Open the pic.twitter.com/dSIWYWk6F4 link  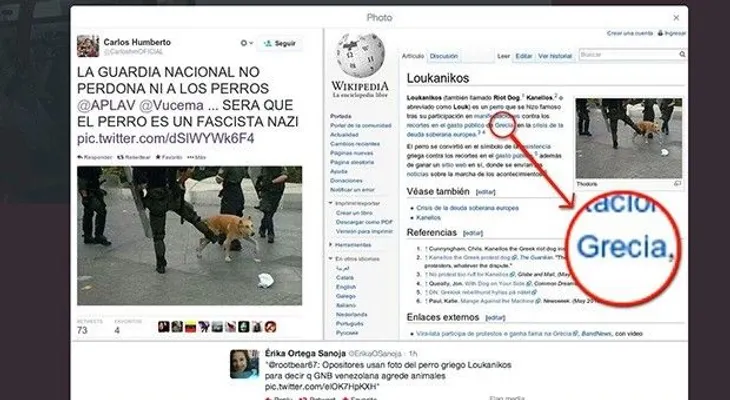point(166,138)
